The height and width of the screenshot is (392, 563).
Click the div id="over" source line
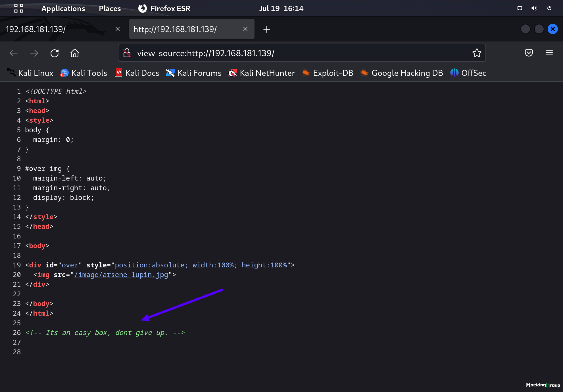click(160, 265)
